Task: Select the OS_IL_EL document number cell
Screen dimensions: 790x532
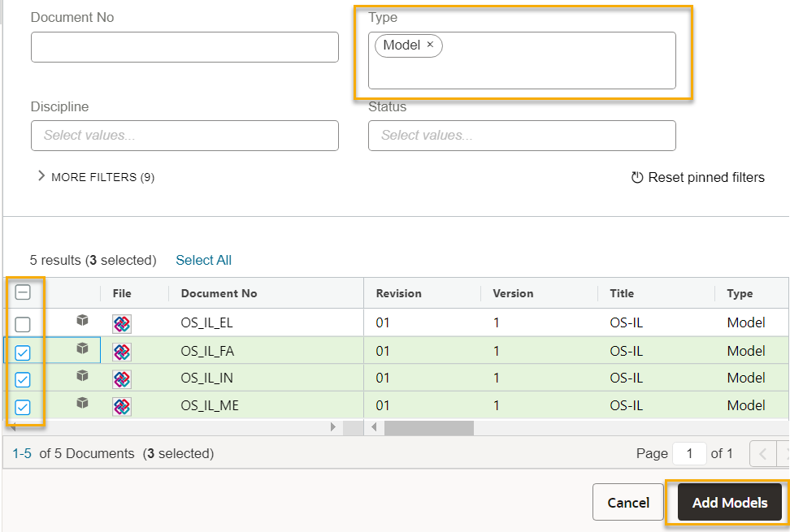Action: 206,322
